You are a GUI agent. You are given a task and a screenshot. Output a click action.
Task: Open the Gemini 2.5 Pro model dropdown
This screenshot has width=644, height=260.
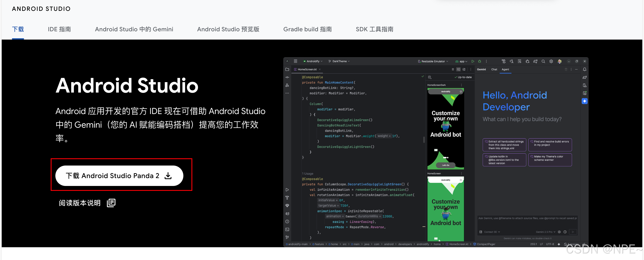(x=545, y=232)
